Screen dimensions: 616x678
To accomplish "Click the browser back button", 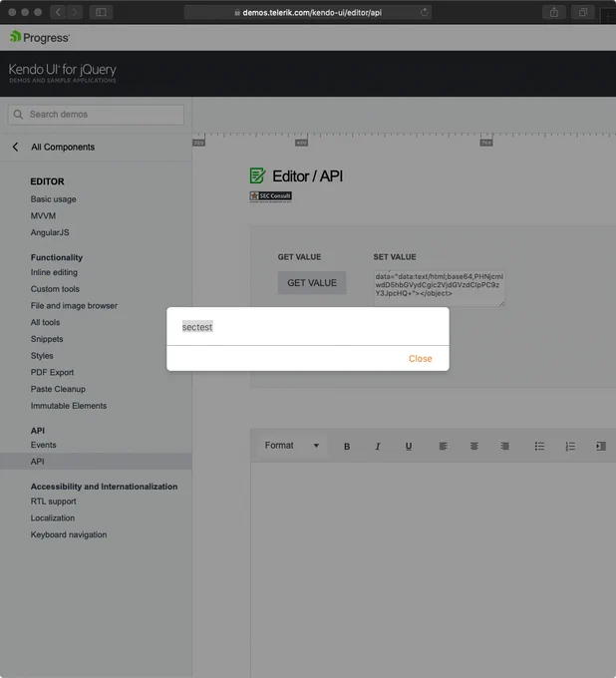I will pyautogui.click(x=58, y=12).
